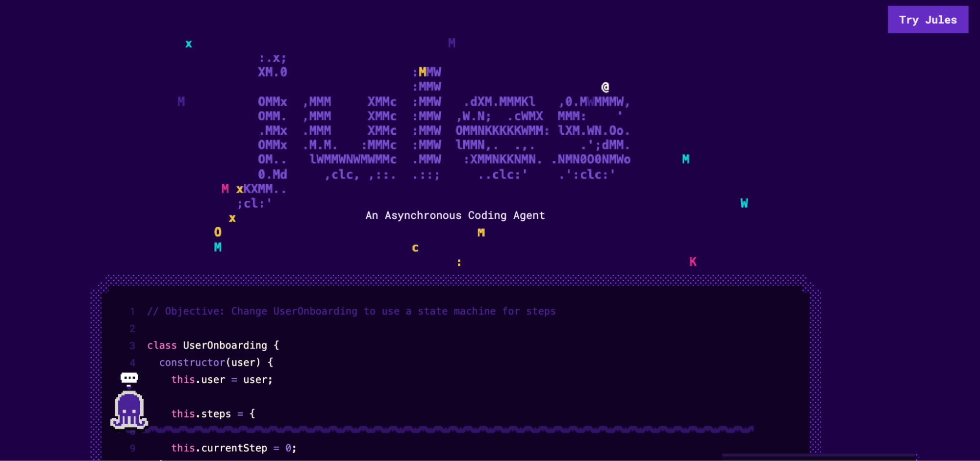Image resolution: width=980 pixels, height=461 pixels.
Task: Click 'this.currentStep = 0;' code line
Action: (234, 448)
